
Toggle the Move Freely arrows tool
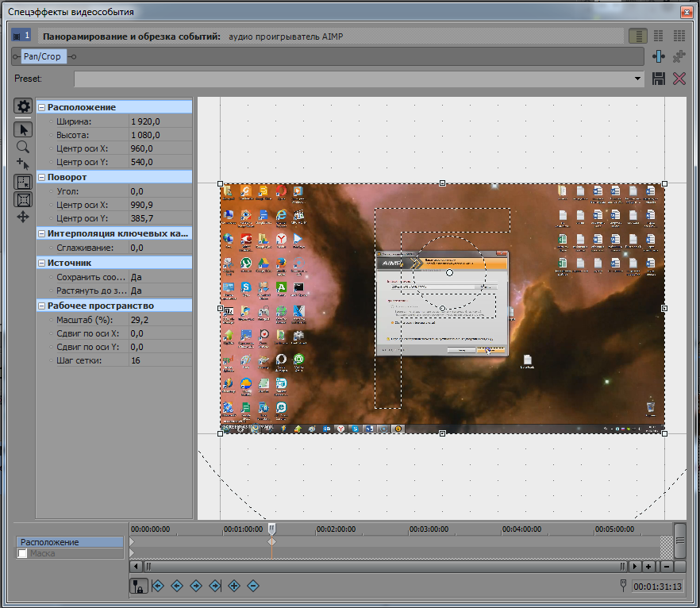pyautogui.click(x=23, y=217)
